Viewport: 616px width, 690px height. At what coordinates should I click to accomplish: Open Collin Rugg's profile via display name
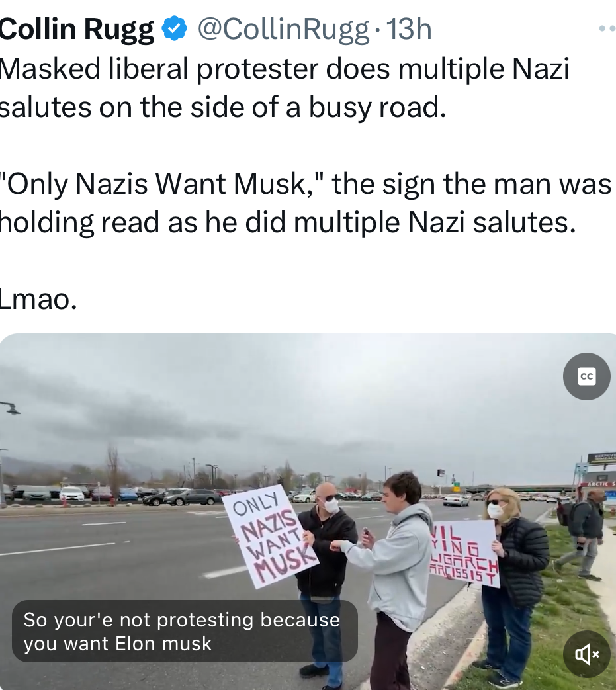click(x=77, y=29)
